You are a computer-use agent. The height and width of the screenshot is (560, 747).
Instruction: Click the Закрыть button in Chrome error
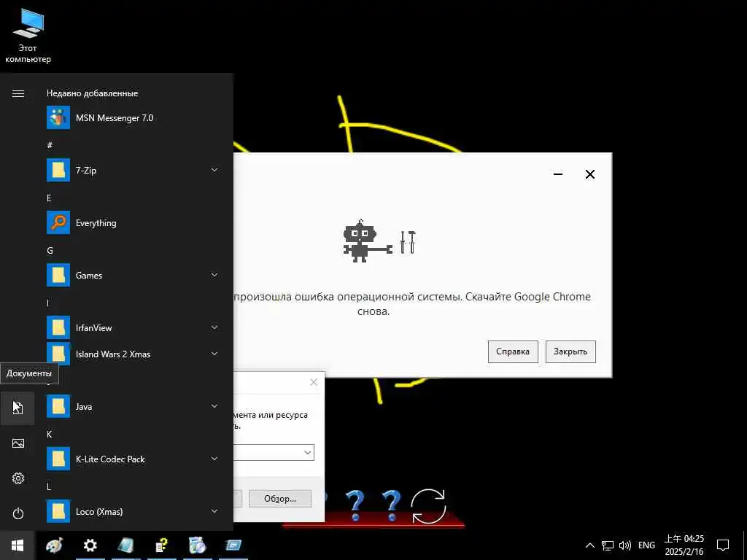click(x=570, y=351)
